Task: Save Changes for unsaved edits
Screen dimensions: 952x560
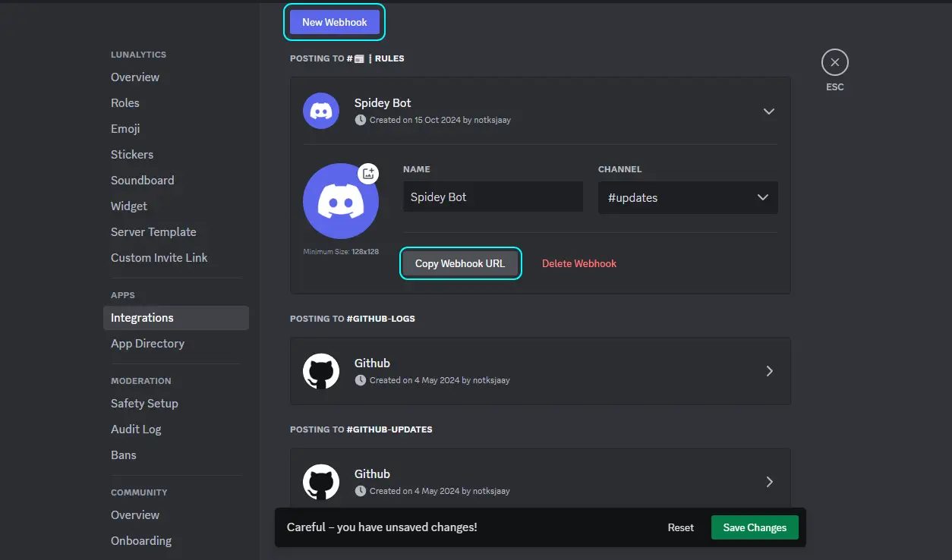Action: [x=755, y=527]
